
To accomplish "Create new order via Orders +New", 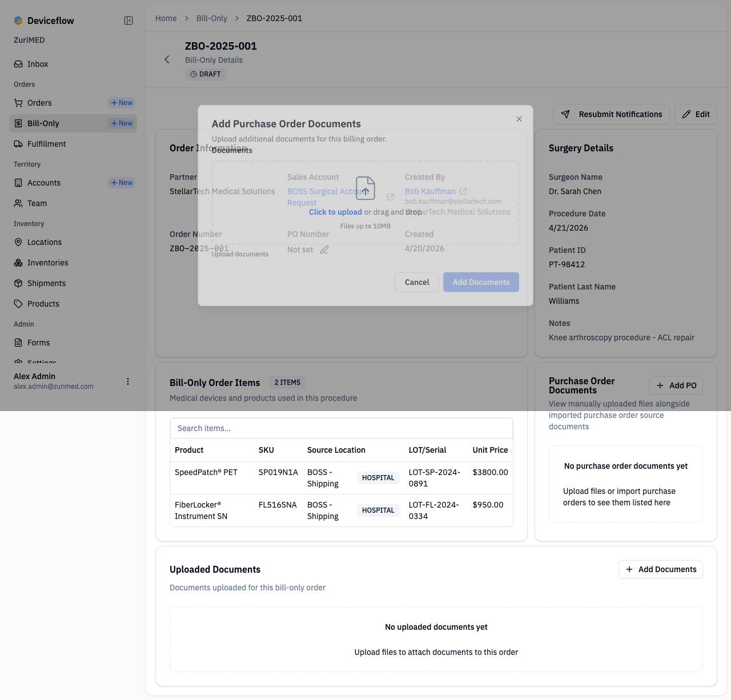I will click(122, 103).
